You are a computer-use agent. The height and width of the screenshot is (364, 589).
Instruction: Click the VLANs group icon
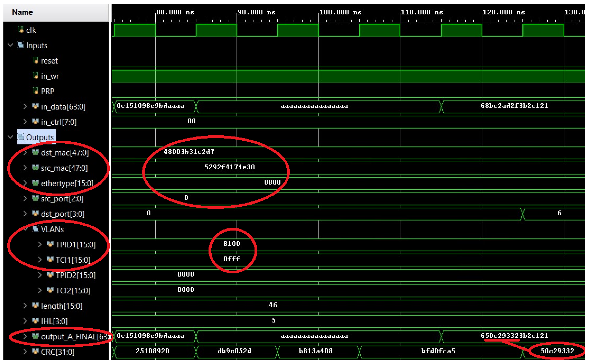click(35, 229)
